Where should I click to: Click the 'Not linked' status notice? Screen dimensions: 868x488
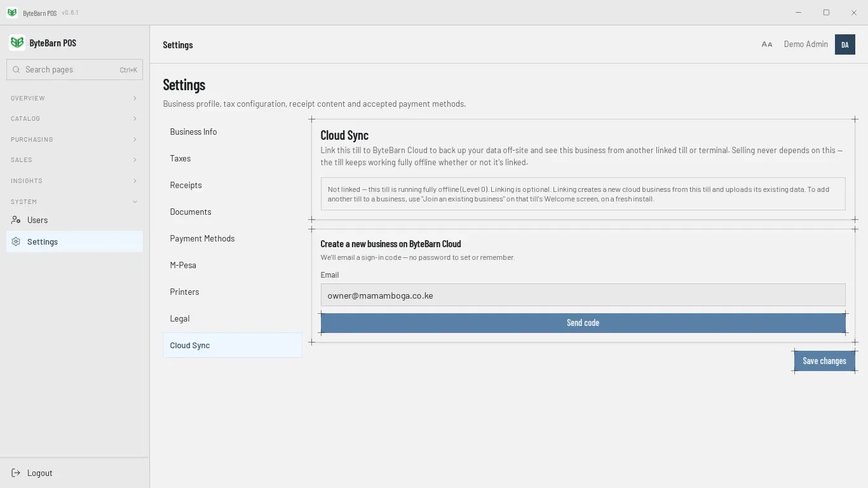click(x=583, y=194)
